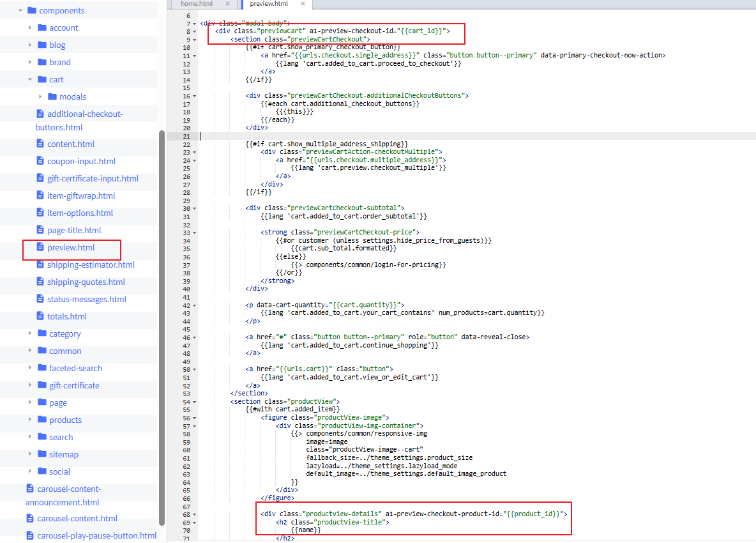Close the home.html tab
The width and height of the screenshot is (756, 543).
point(227,4)
